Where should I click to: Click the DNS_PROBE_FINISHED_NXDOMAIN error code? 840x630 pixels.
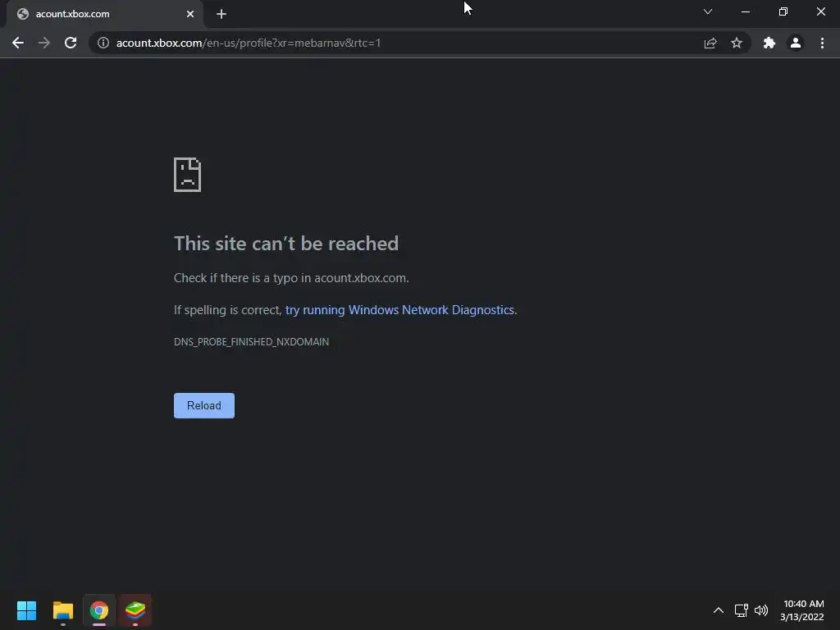pos(251,342)
